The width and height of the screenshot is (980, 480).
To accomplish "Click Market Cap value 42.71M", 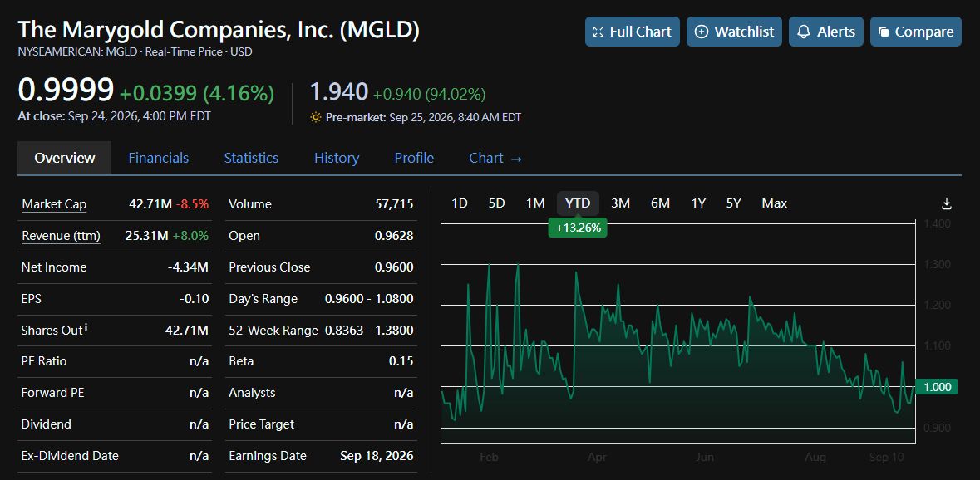I will (x=150, y=204).
